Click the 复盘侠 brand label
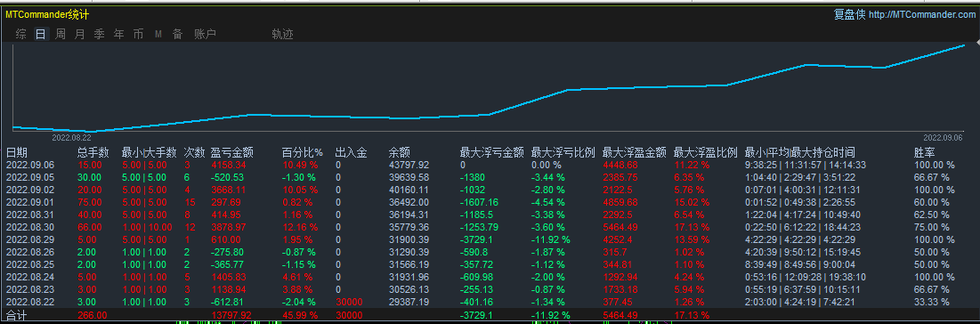 (x=849, y=14)
